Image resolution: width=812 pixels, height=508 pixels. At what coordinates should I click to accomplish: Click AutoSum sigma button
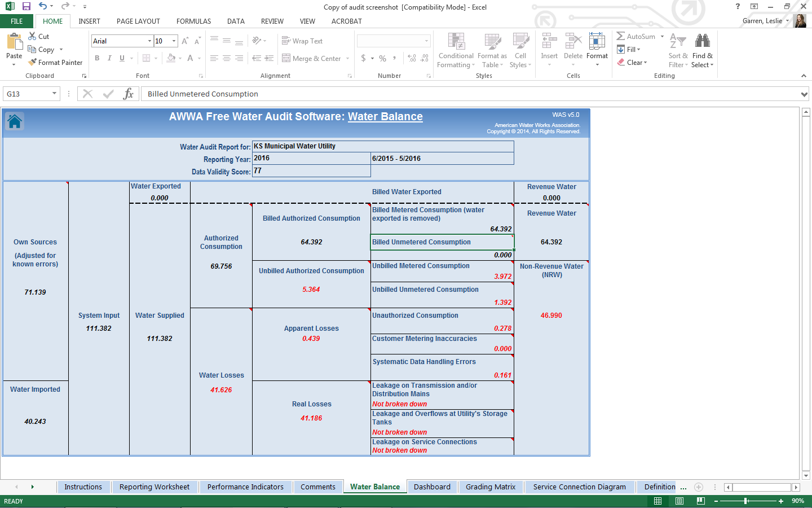[x=636, y=36]
